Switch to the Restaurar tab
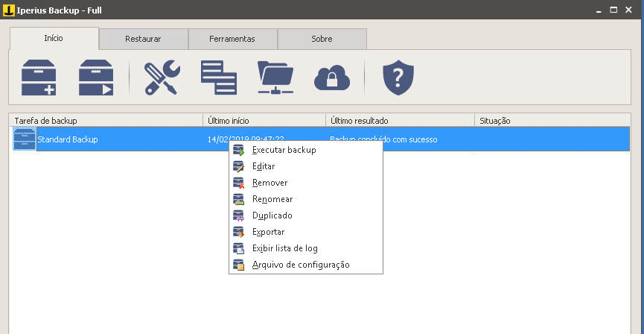The image size is (644, 334). (143, 39)
